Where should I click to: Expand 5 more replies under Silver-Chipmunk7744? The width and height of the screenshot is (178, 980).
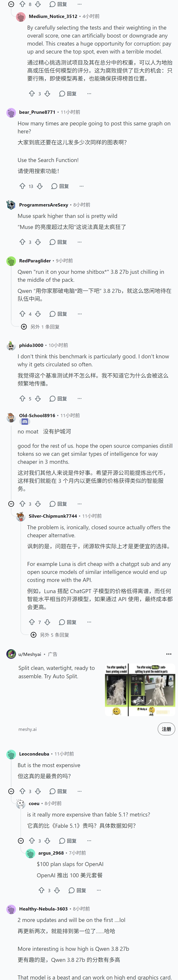50,635
